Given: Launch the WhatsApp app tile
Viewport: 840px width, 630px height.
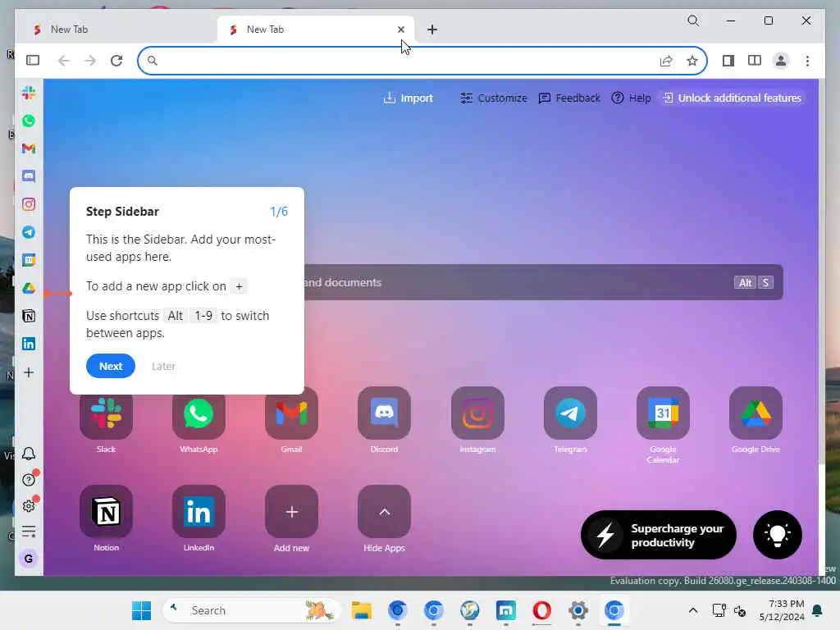Looking at the screenshot, I should pyautogui.click(x=199, y=413).
